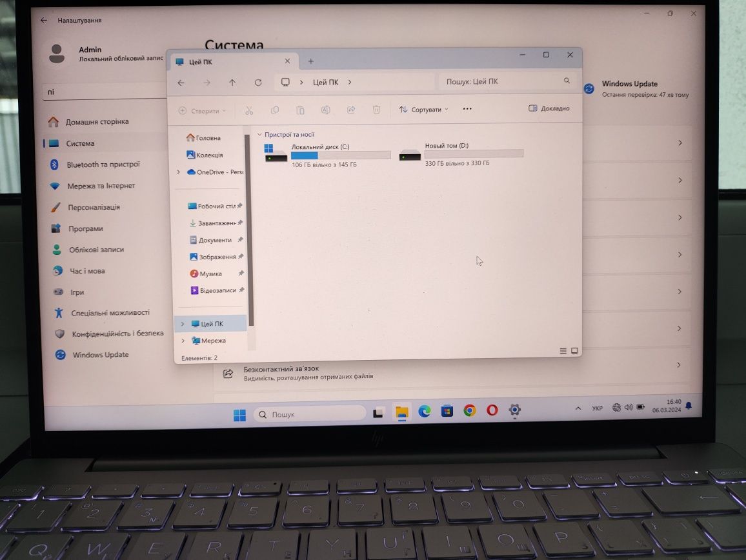The image size is (746, 560).
Task: Click the Paste icon in Explorer toolbar
Action: tap(300, 110)
